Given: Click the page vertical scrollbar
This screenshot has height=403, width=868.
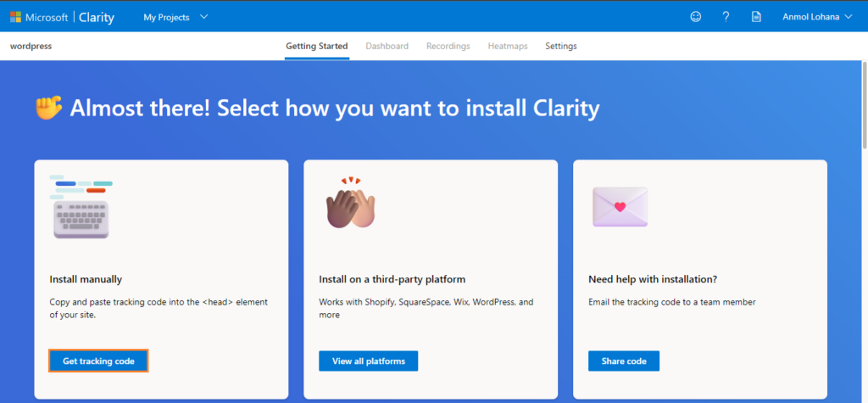Looking at the screenshot, I should [864, 105].
